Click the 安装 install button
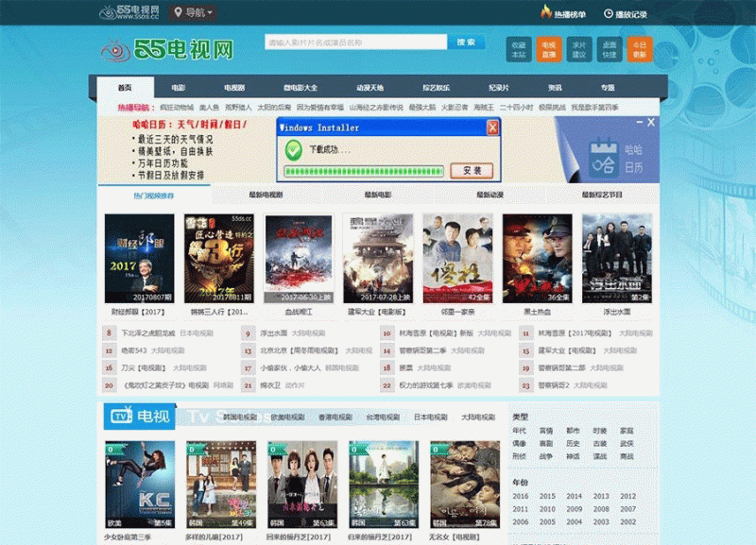The height and width of the screenshot is (545, 756). coord(472,171)
